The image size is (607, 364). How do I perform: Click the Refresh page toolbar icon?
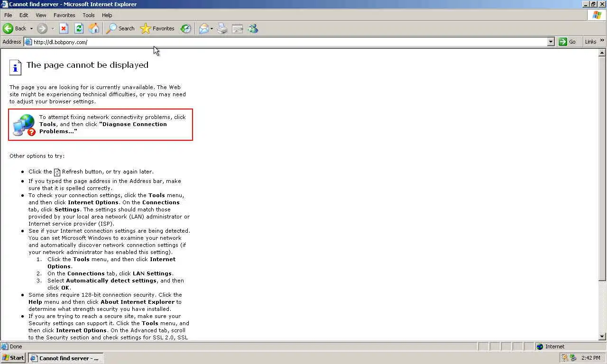tap(79, 28)
